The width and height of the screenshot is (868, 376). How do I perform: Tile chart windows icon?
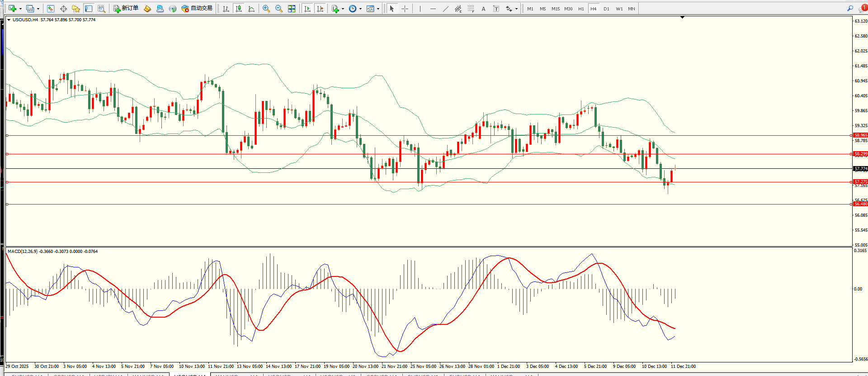(292, 9)
